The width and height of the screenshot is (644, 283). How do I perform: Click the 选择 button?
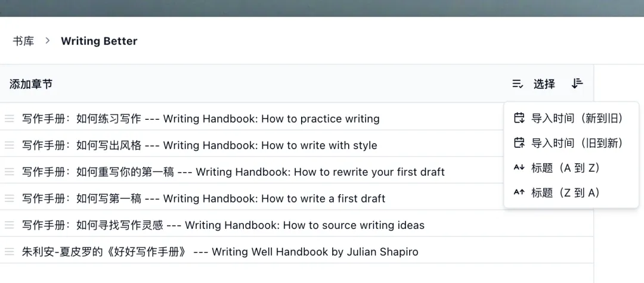544,84
